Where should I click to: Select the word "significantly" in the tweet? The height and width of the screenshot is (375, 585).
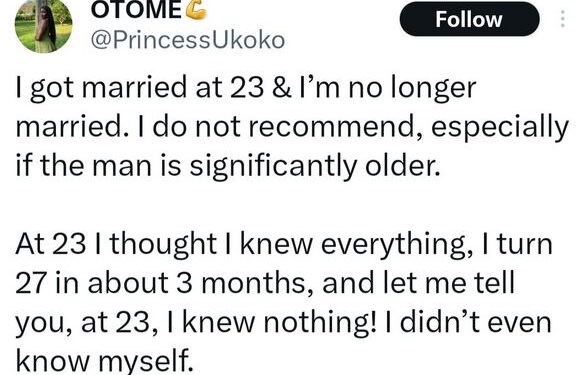point(273,167)
